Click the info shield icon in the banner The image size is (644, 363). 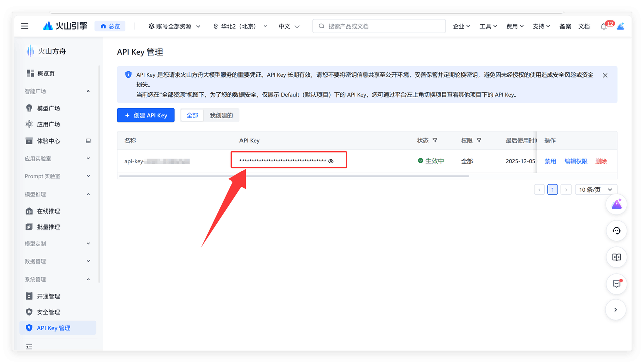pyautogui.click(x=128, y=75)
